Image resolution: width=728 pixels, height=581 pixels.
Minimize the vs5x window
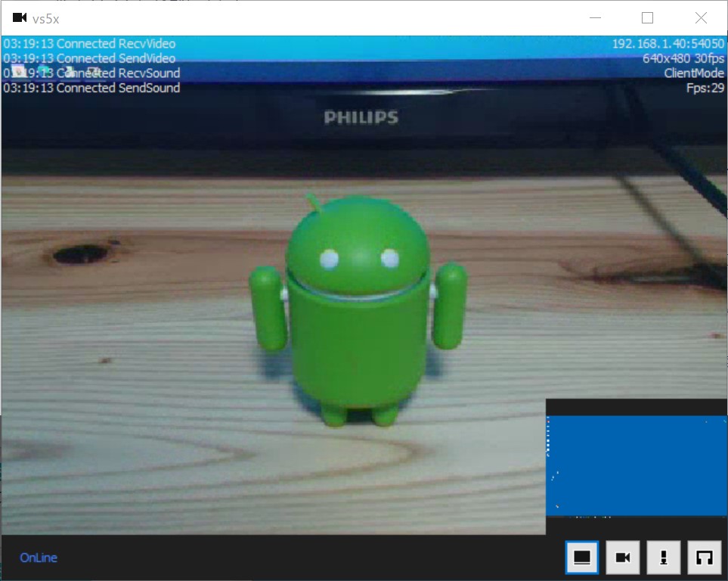[x=595, y=18]
